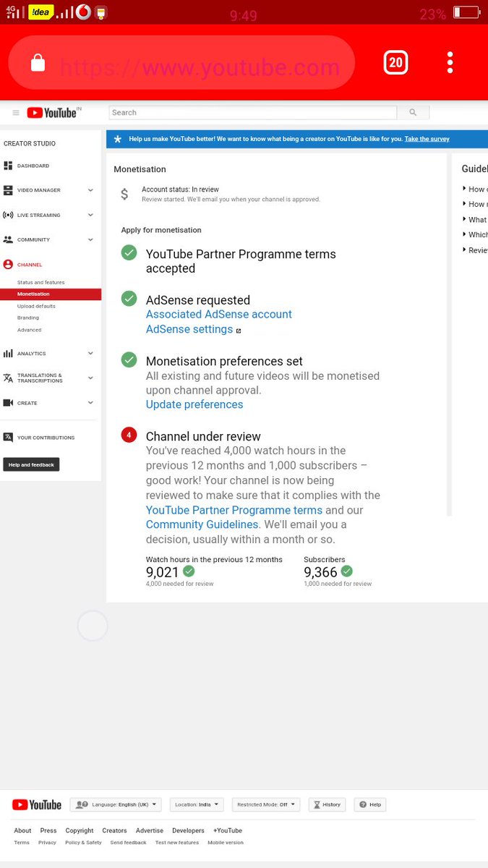Open the Associated AdSense account link

tap(219, 314)
